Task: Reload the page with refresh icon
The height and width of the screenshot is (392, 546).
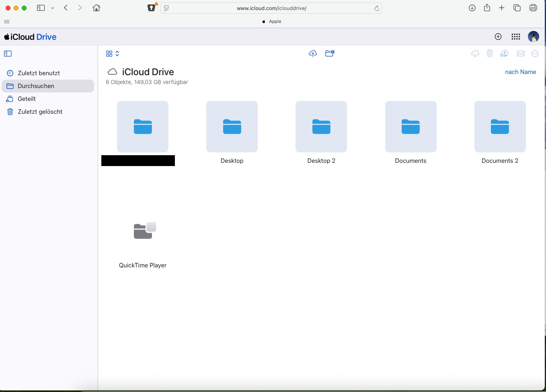Action: coord(377,8)
